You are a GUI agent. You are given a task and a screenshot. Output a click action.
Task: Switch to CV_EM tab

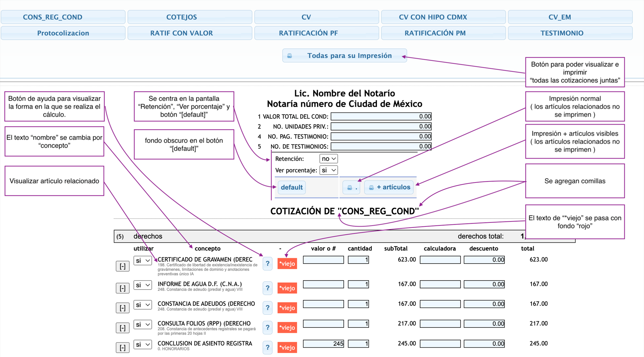pos(570,17)
